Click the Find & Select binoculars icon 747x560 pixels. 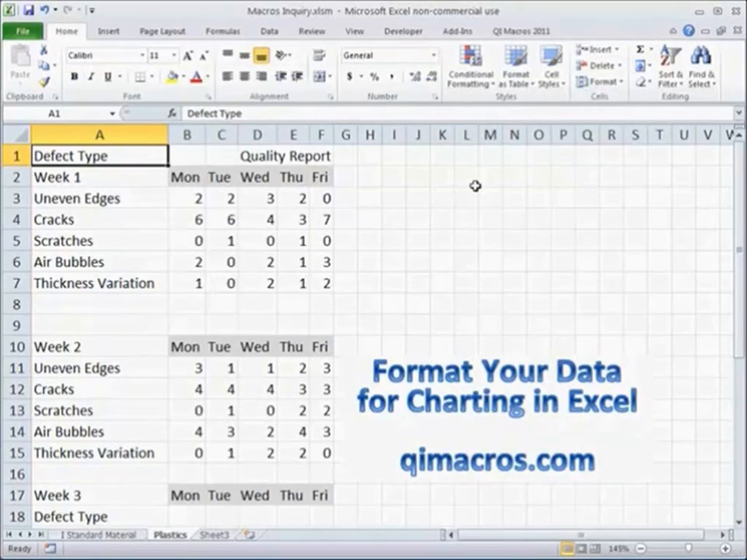point(701,56)
